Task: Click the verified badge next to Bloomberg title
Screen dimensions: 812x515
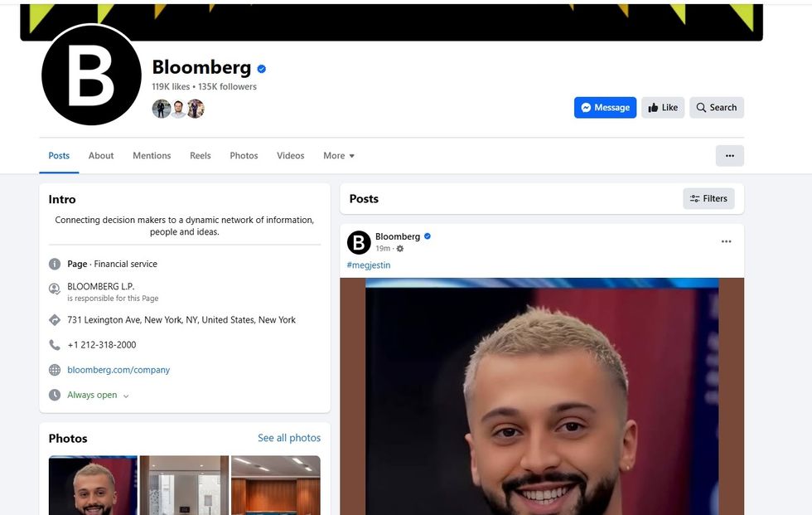Action: [x=262, y=68]
